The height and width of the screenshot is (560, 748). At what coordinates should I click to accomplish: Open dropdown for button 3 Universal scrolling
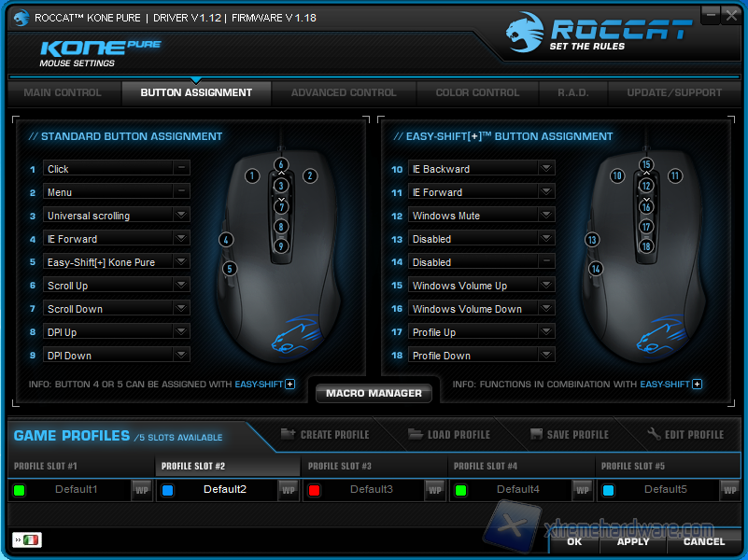coord(181,215)
